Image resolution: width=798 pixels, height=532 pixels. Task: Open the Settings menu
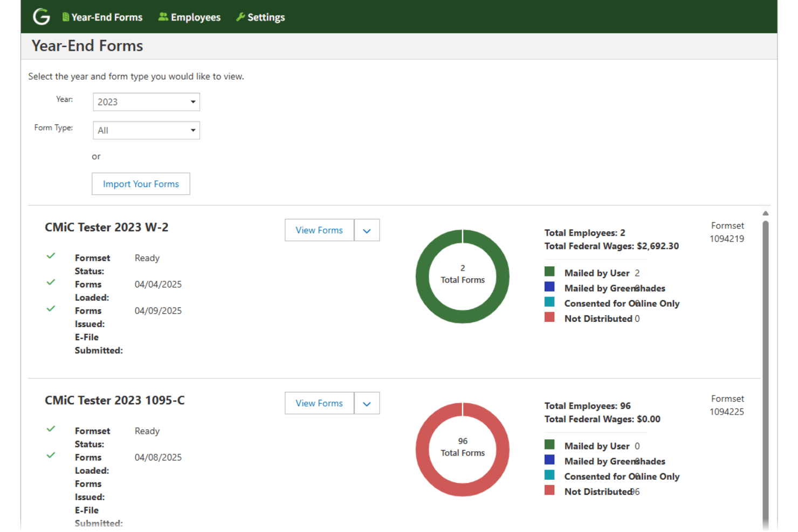[260, 17]
